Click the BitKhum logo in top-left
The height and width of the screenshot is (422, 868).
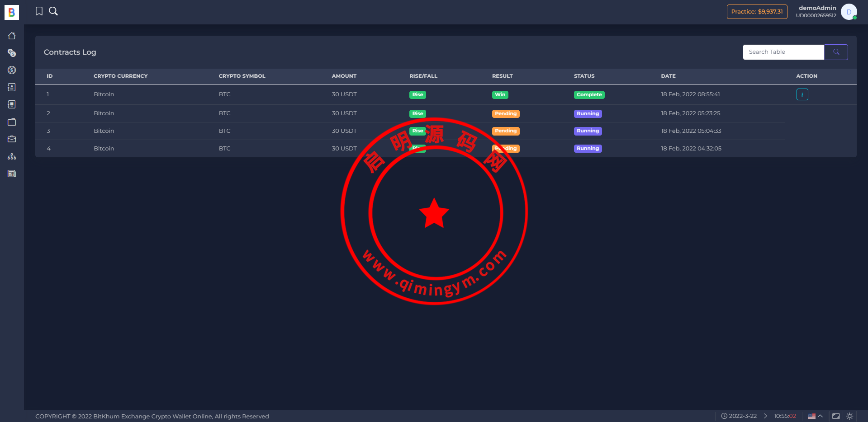[12, 12]
